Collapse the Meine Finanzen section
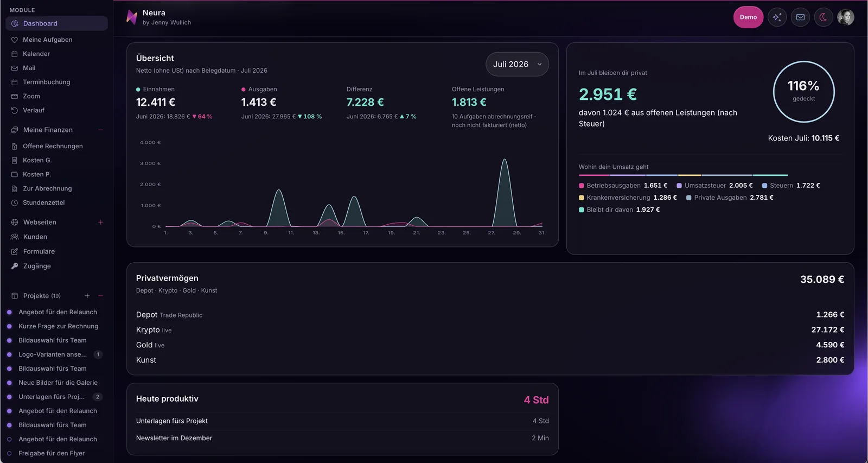 pyautogui.click(x=100, y=130)
